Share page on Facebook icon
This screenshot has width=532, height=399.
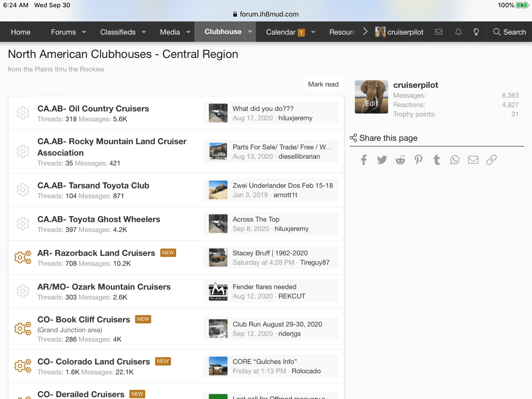[x=364, y=160]
